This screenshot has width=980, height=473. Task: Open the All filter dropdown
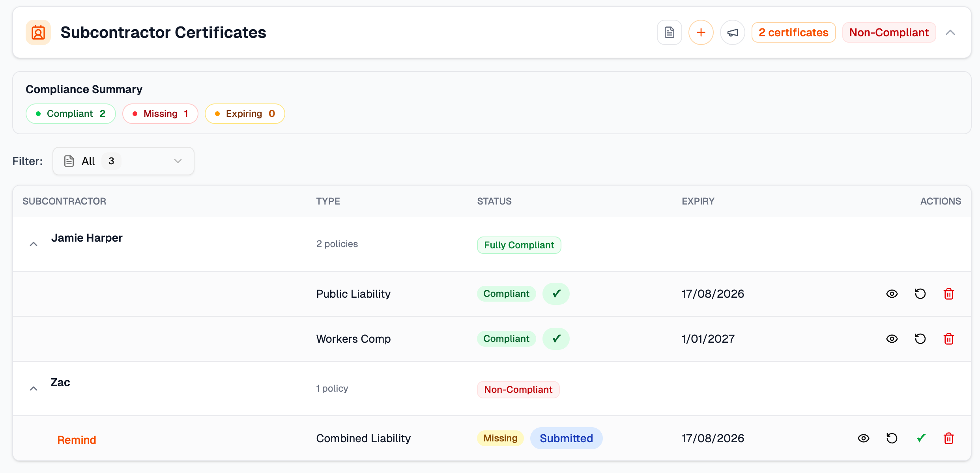click(x=123, y=161)
